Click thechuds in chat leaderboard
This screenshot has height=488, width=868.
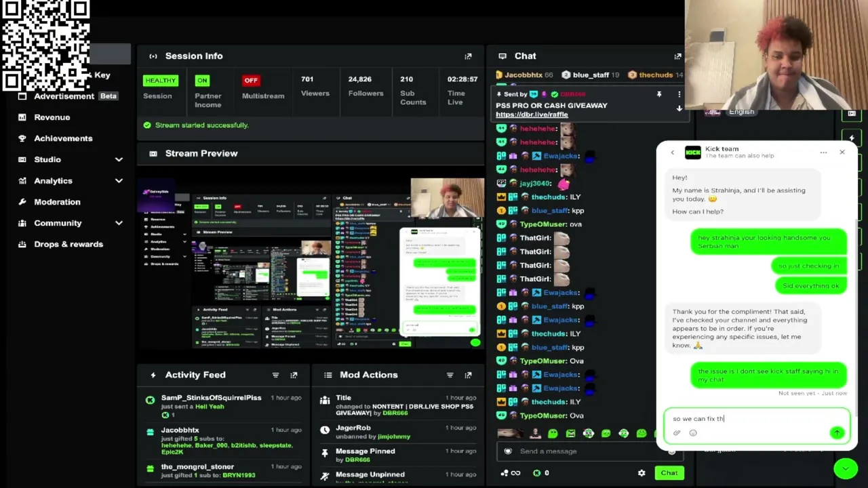(655, 75)
